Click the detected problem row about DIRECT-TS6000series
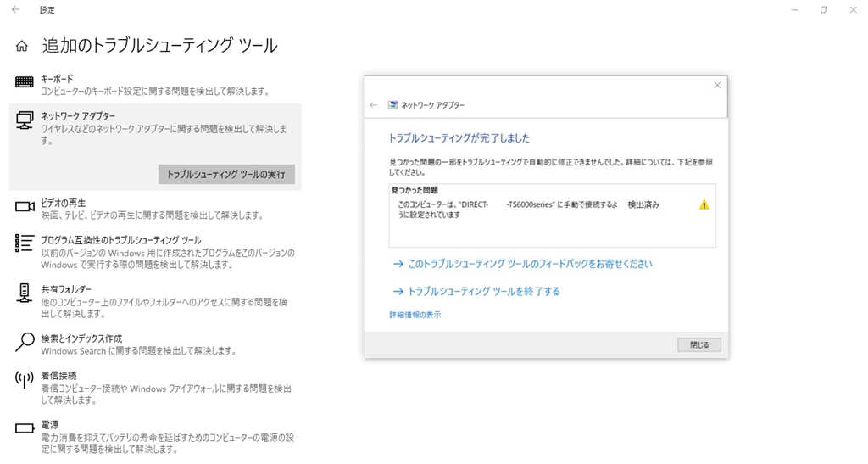This screenshot has width=868, height=464. click(x=552, y=210)
